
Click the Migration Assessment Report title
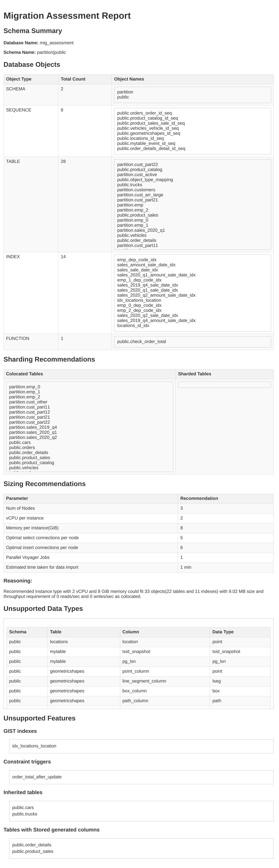67,16
